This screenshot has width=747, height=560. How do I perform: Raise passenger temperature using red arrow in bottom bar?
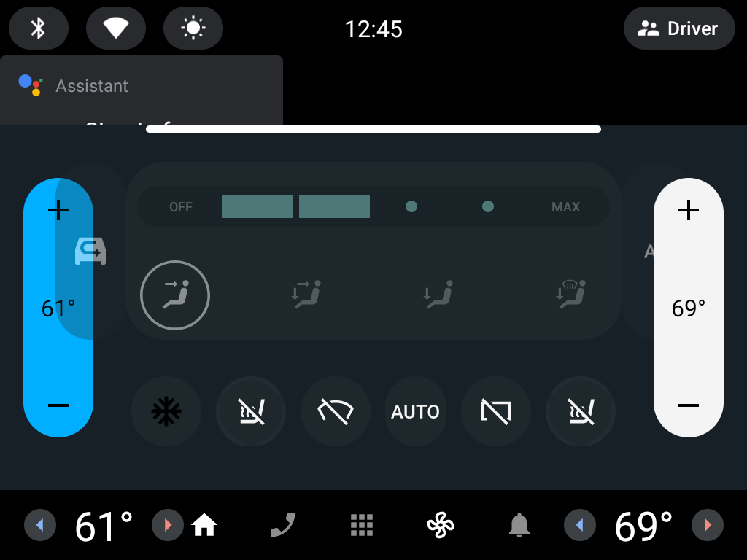point(708,525)
